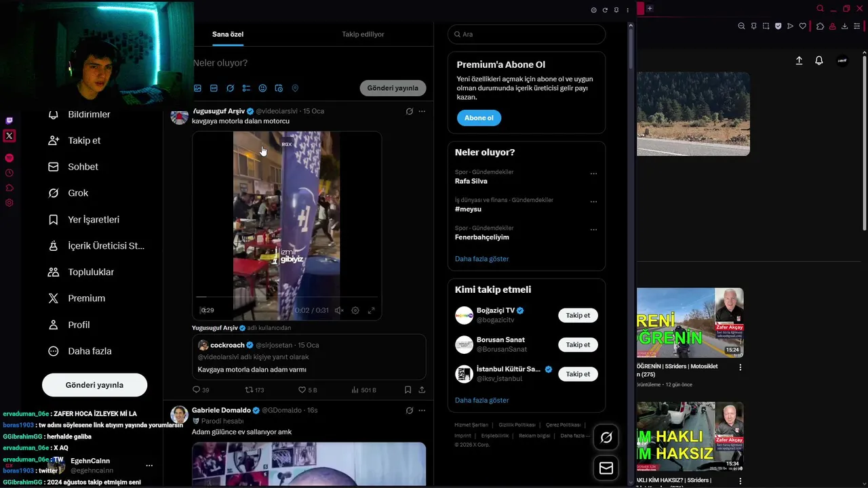Open Grok from the navigation menu
The width and height of the screenshot is (868, 488).
(68, 193)
